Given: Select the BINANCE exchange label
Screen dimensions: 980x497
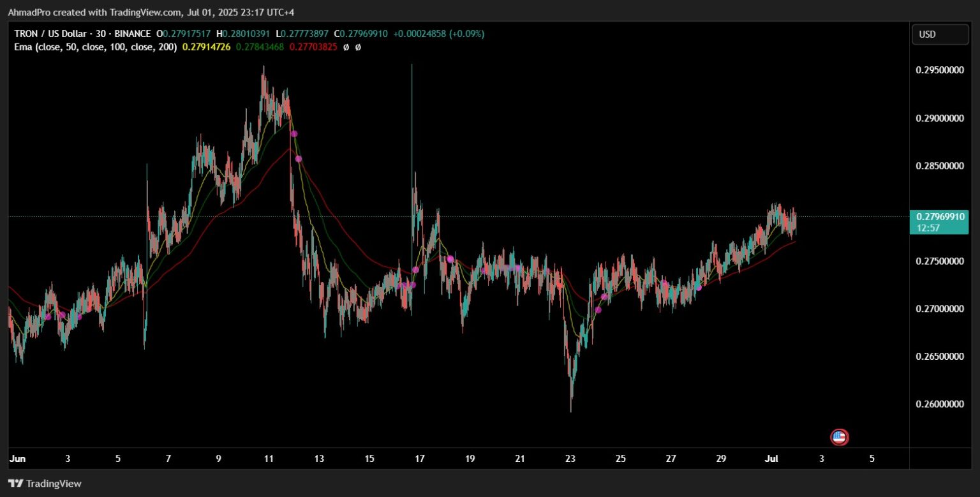Looking at the screenshot, I should [x=132, y=33].
